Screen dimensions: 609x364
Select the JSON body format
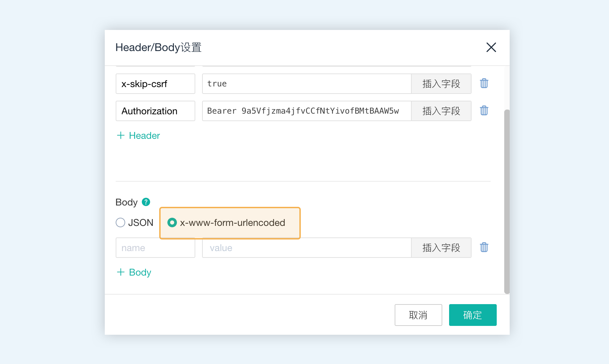[120, 222]
